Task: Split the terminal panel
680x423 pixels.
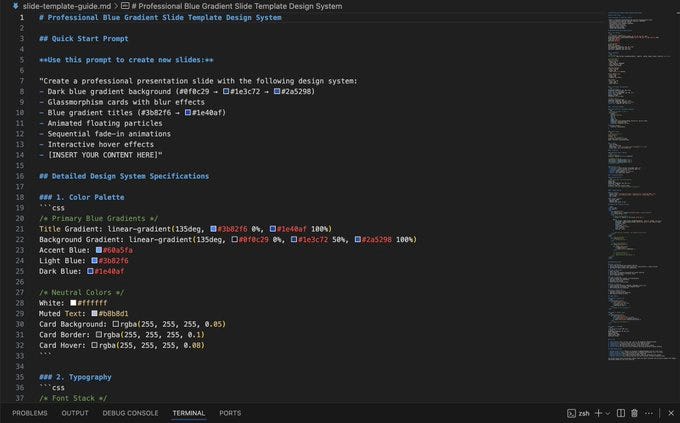Action: click(621, 413)
